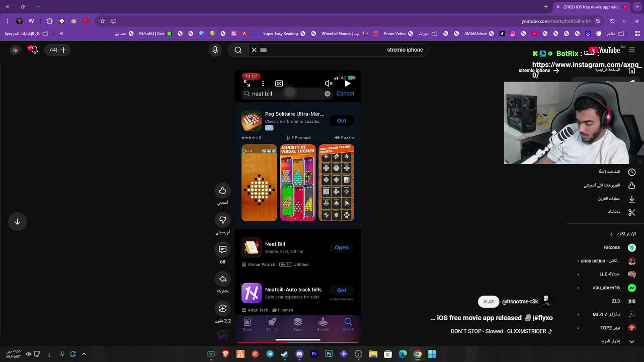
Task: Open the short's three-dot options menu
Action: click(263, 83)
